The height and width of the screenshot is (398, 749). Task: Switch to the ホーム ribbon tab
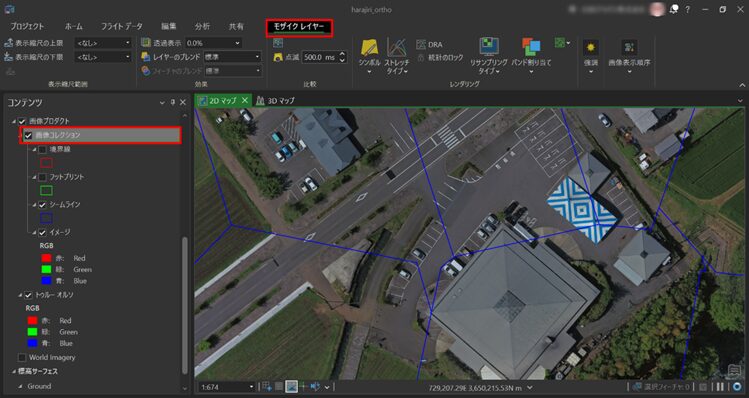74,27
